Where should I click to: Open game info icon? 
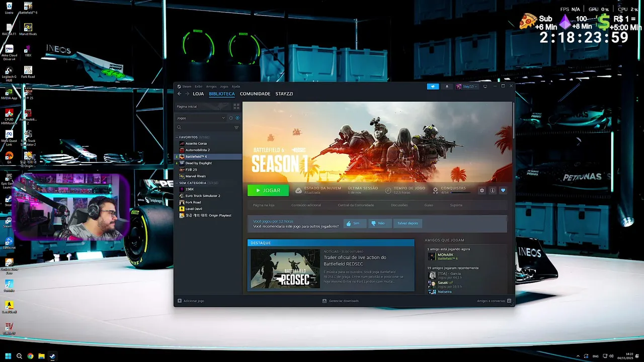point(493,191)
